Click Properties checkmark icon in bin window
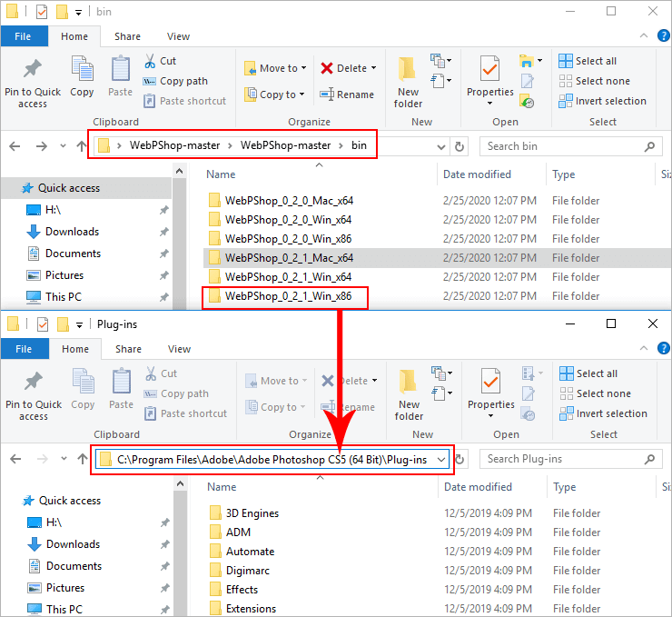The height and width of the screenshot is (617, 672). pos(489,68)
